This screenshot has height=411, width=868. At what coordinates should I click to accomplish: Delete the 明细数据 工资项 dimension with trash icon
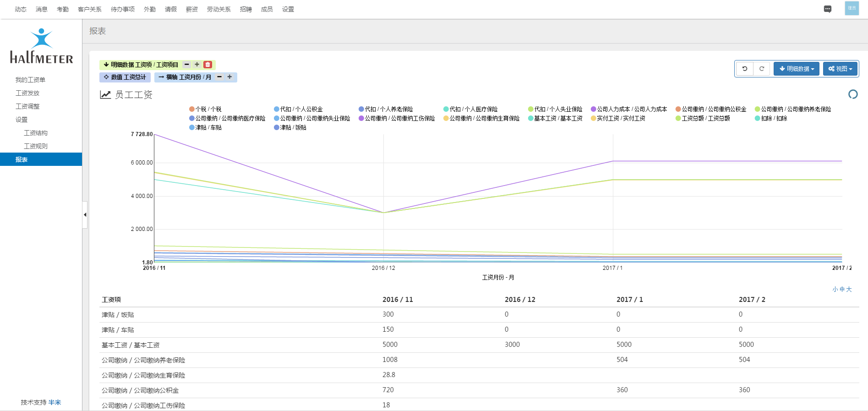(x=207, y=65)
